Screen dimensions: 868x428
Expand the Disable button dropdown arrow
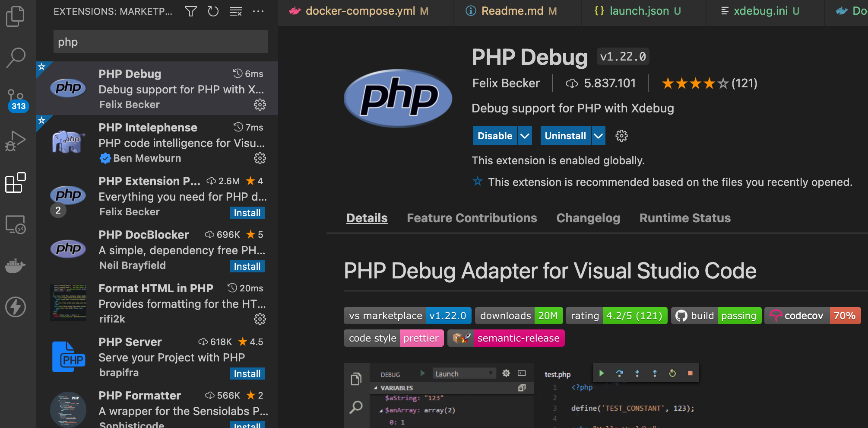point(525,136)
